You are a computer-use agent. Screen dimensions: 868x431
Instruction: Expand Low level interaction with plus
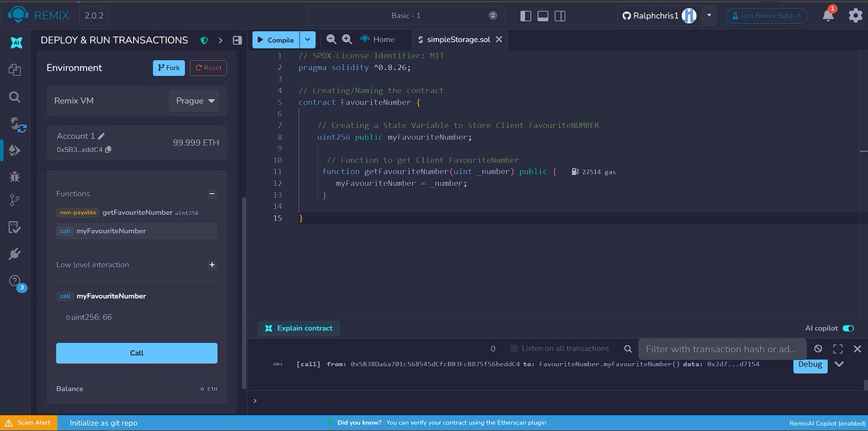pyautogui.click(x=212, y=265)
